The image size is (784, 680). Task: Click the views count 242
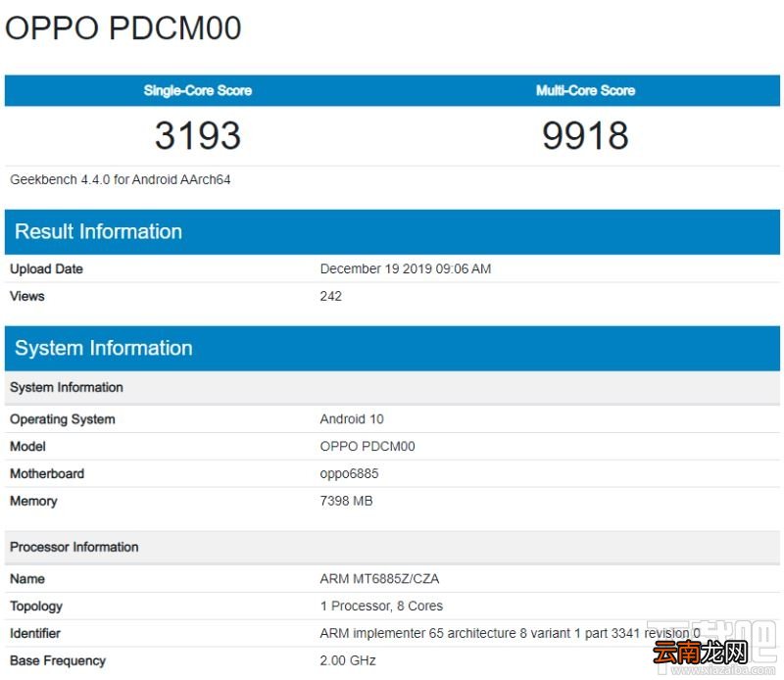[331, 296]
